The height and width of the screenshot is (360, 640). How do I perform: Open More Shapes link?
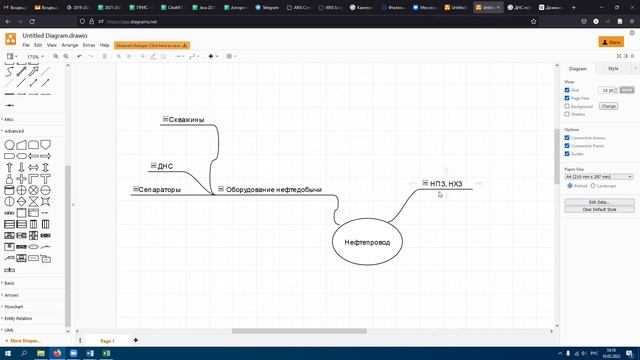[22, 340]
